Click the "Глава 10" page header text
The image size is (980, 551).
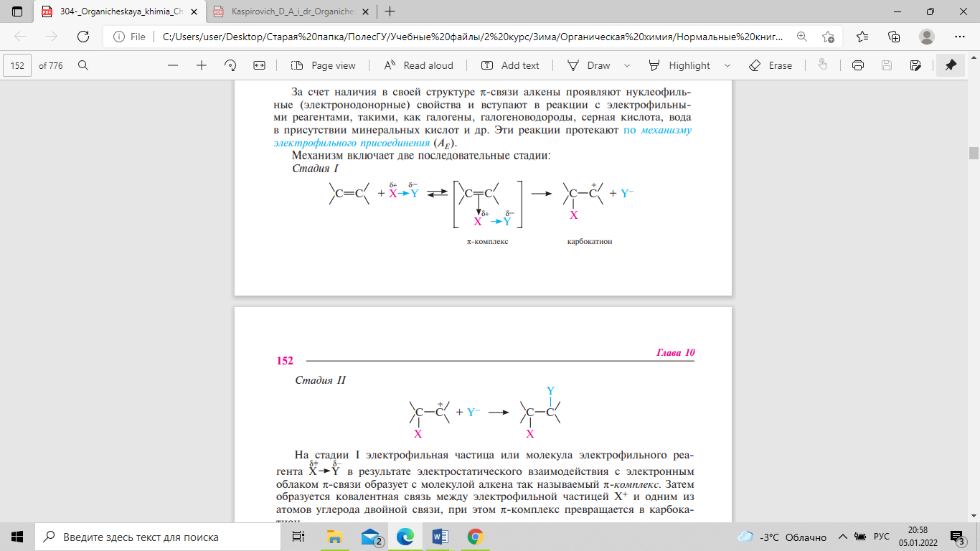676,353
